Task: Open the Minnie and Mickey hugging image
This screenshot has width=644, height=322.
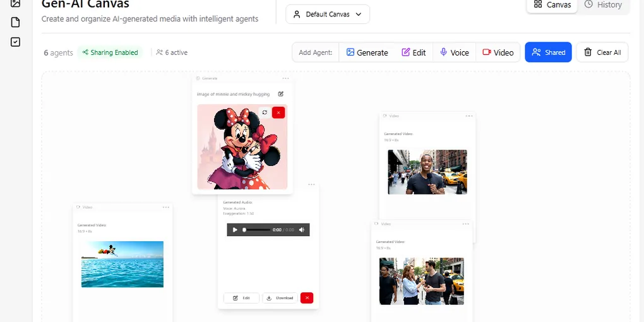Action: pyautogui.click(x=242, y=147)
